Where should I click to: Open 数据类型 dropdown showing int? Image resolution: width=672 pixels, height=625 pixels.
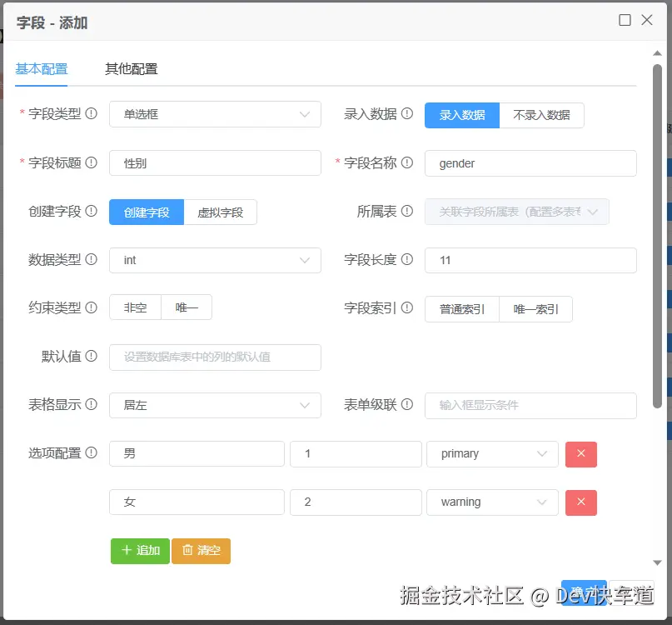215,260
